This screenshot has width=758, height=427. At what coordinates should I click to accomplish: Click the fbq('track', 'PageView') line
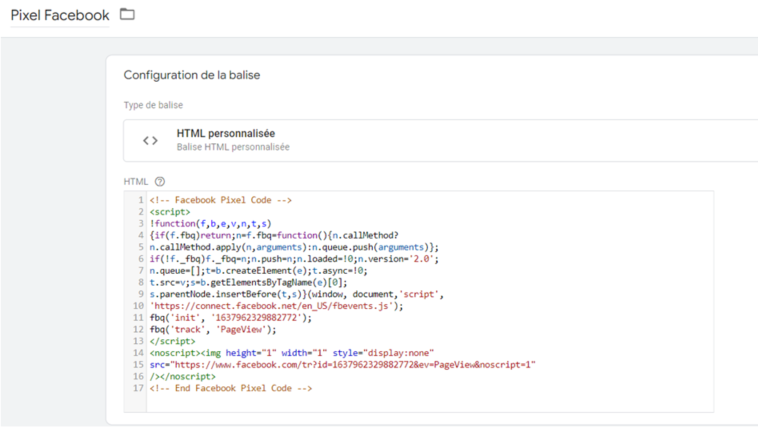pos(213,329)
